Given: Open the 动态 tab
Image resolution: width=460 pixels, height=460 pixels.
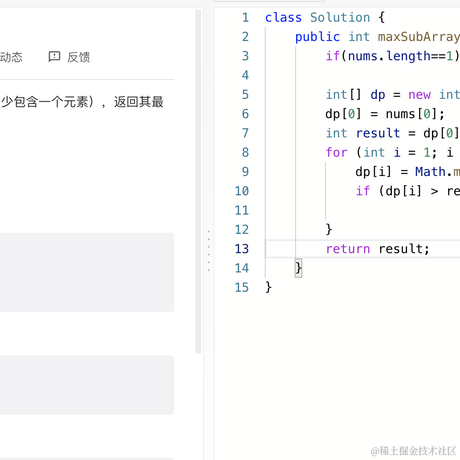Looking at the screenshot, I should point(11,57).
